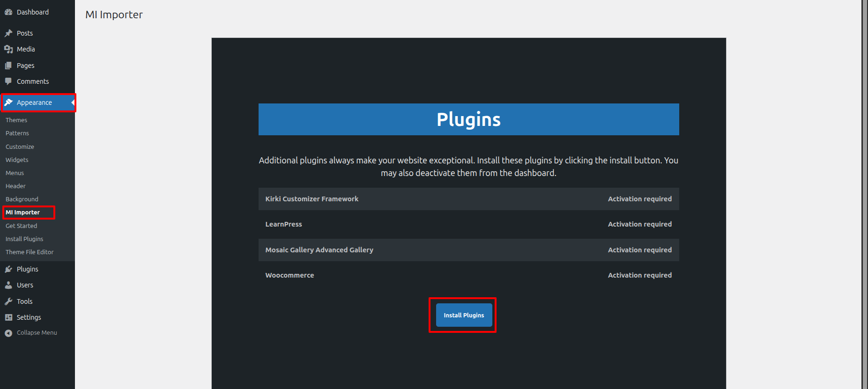Viewport: 868px width, 389px height.
Task: Click the Dashboard gauge icon
Action: point(8,12)
